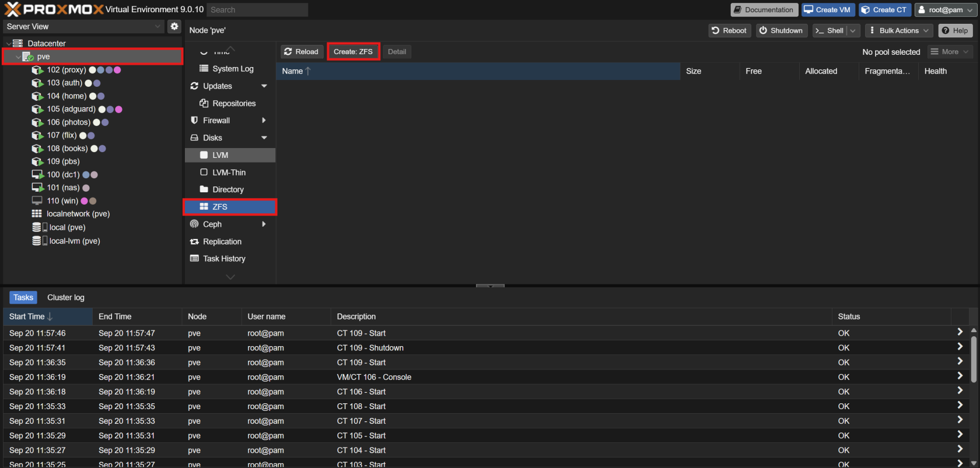Open the Replication section
980x468 pixels.
(x=222, y=241)
